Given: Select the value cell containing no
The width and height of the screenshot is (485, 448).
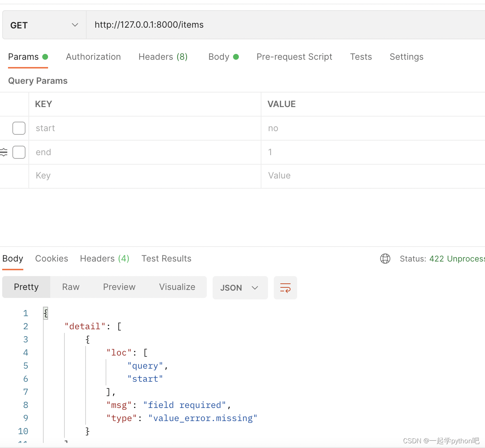Looking at the screenshot, I should coord(373,128).
